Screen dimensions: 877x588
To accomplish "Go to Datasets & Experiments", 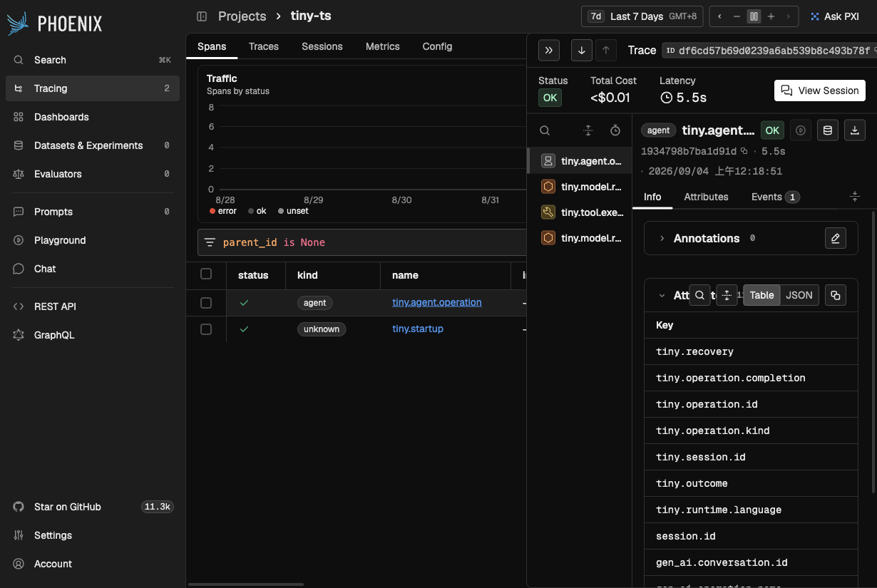I will pyautogui.click(x=93, y=145).
